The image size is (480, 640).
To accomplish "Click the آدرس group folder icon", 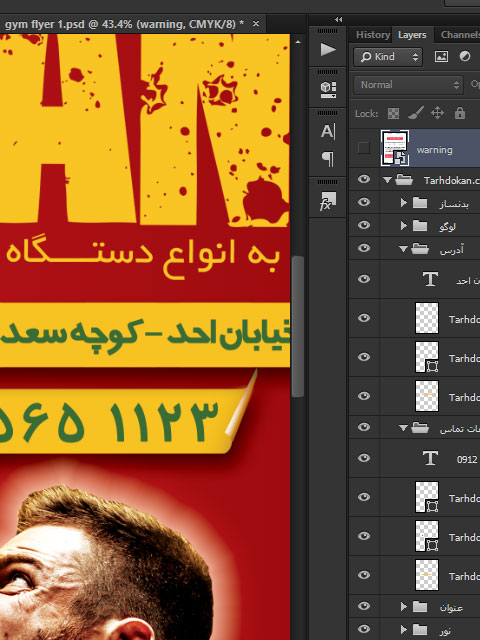I will tap(420, 249).
